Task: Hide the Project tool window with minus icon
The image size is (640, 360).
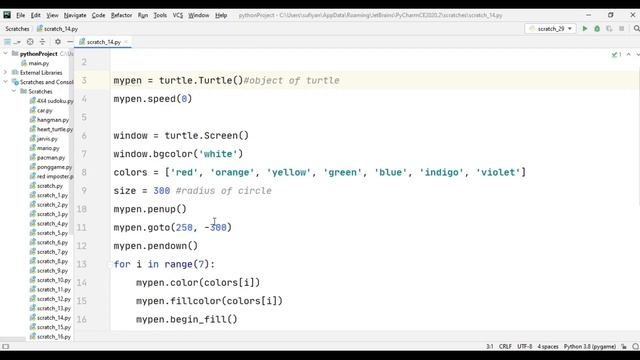Action: [70, 42]
